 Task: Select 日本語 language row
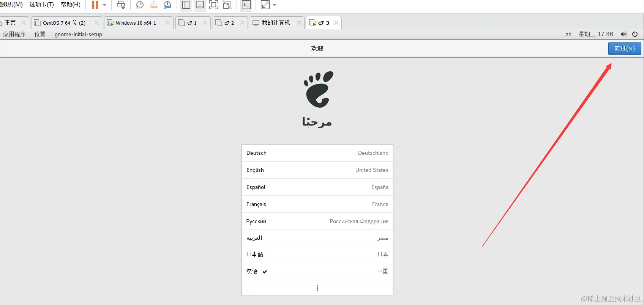click(317, 255)
